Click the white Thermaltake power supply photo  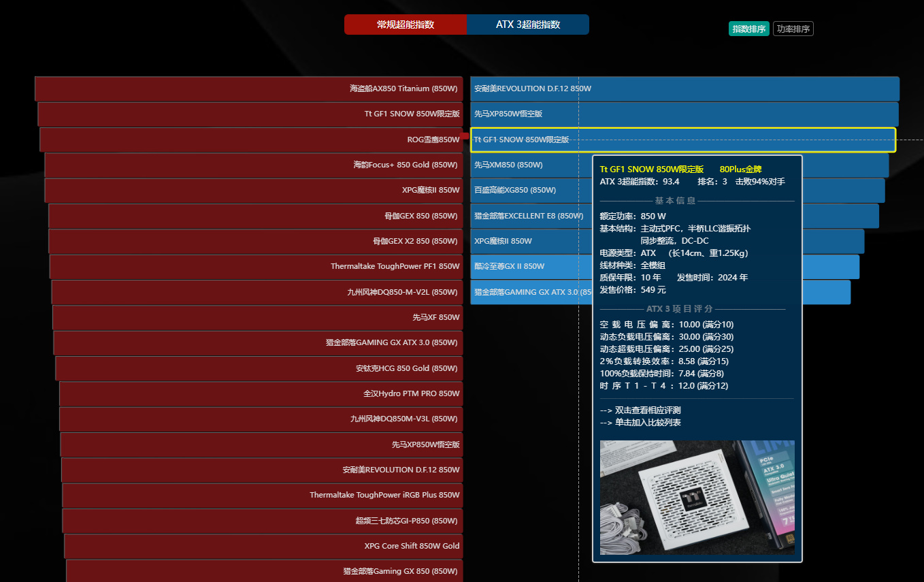point(697,498)
